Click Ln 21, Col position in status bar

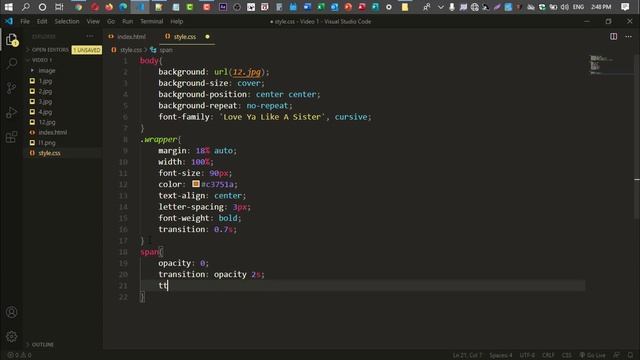(x=467, y=355)
